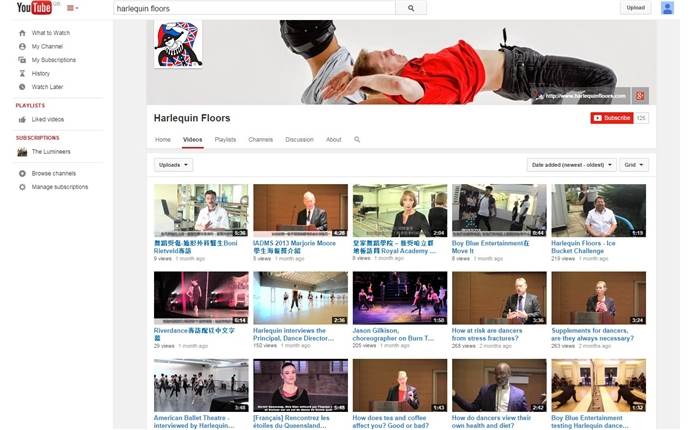
Task: Click Boy Blue Entertainment Move It title
Action: click(490, 247)
